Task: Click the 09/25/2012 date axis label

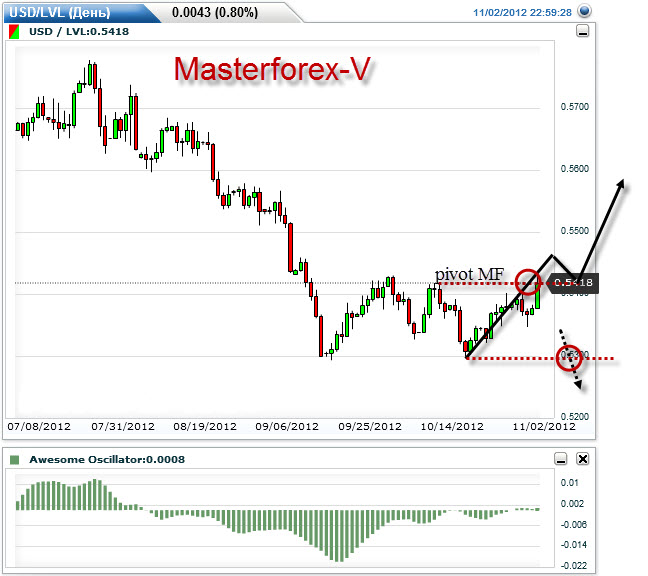Action: click(x=370, y=426)
